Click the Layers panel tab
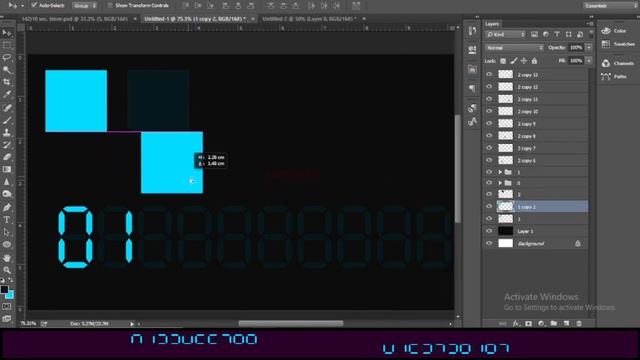This screenshot has width=640, height=360. click(x=492, y=24)
